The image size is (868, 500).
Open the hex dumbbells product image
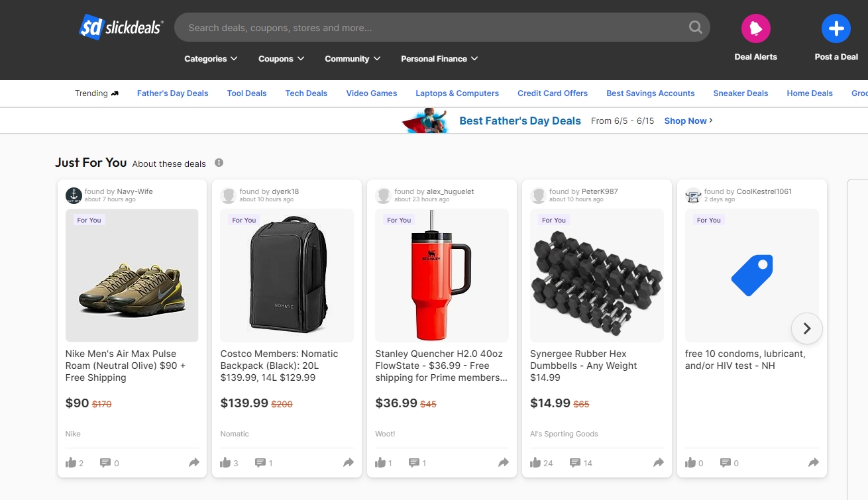597,275
